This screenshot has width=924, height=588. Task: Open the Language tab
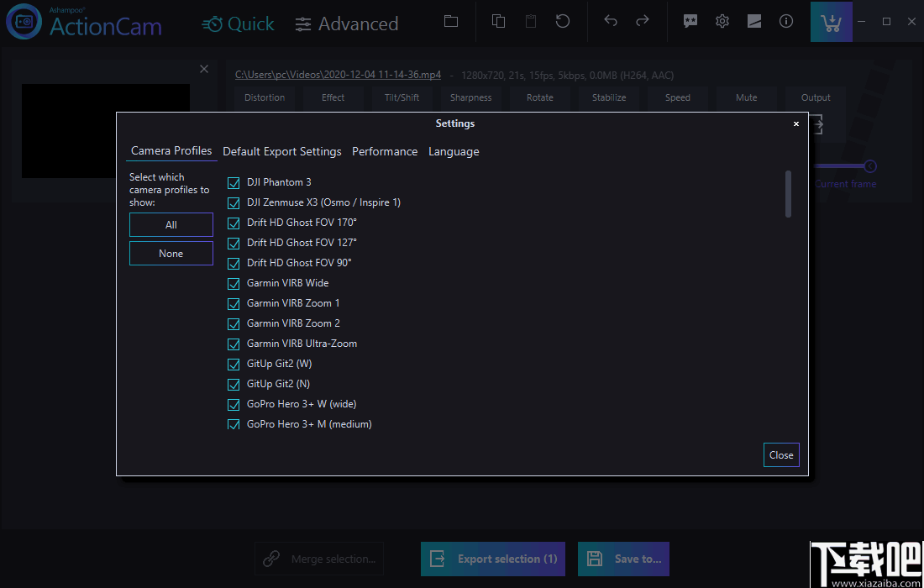pyautogui.click(x=454, y=151)
